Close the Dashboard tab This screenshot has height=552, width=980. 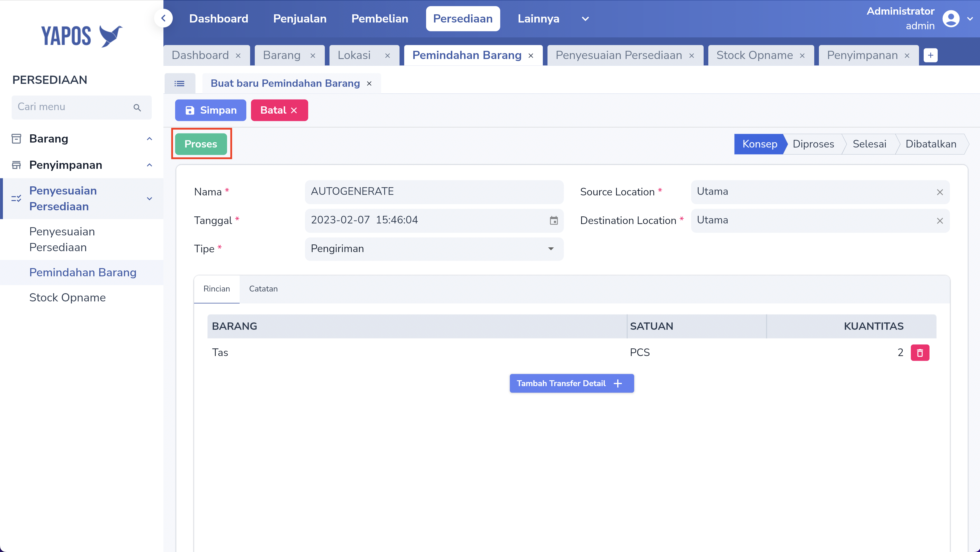click(x=238, y=55)
